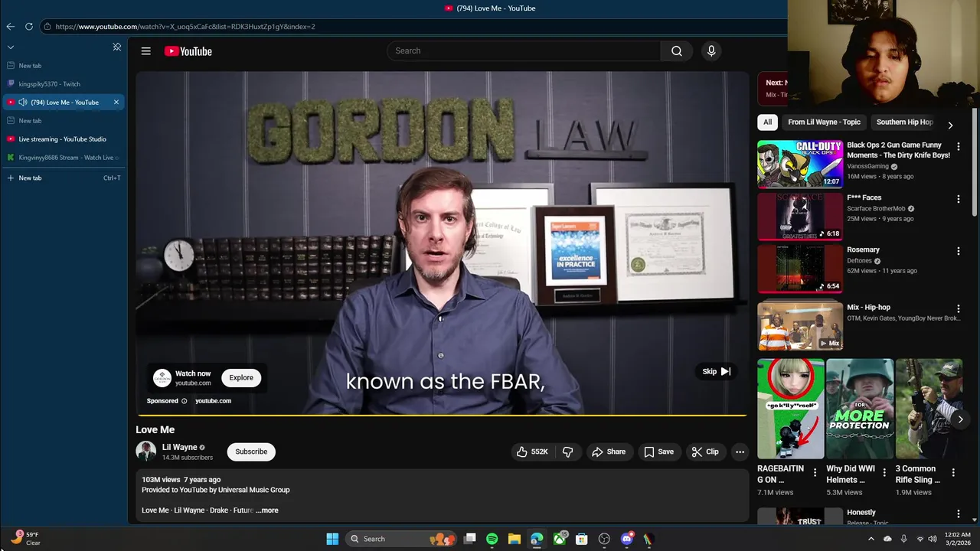Click the Explore ad button

(241, 377)
